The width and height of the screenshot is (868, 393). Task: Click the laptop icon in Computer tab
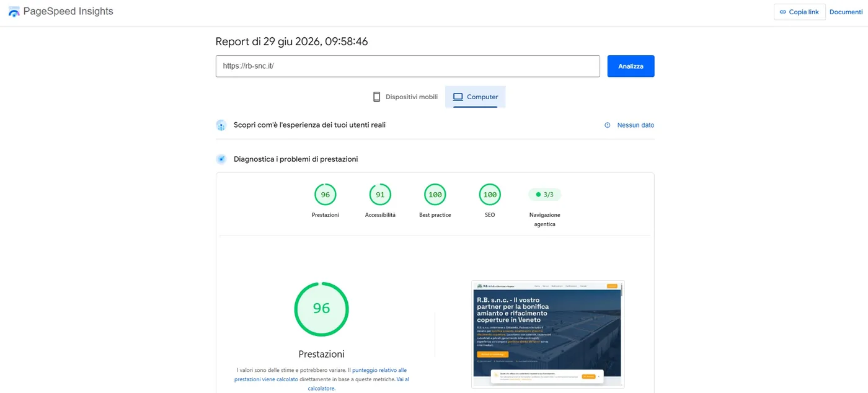458,97
